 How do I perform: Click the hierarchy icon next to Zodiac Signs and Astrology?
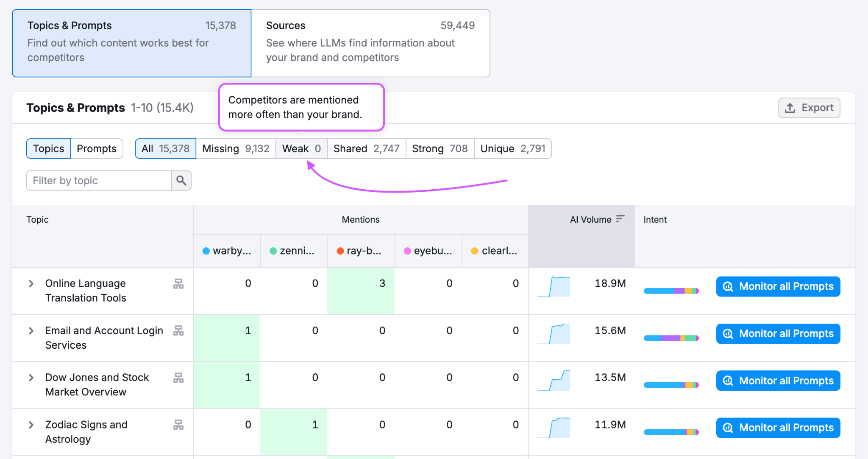point(178,425)
